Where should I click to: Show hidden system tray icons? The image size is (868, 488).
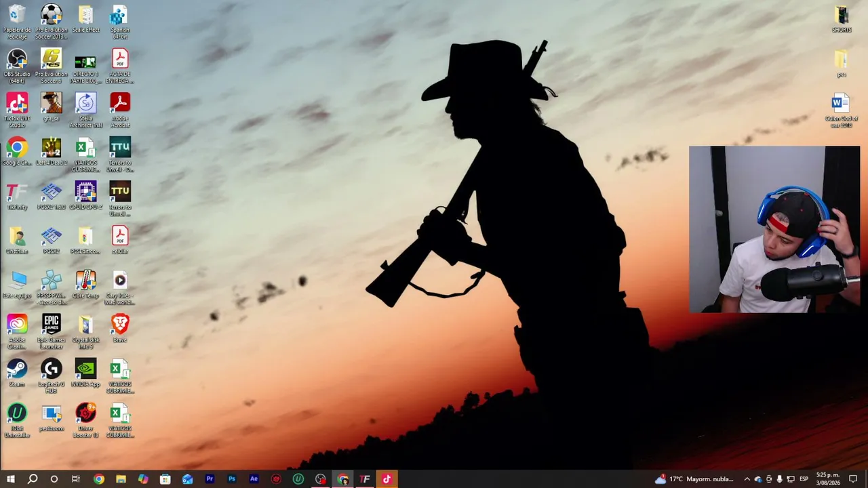click(x=747, y=479)
